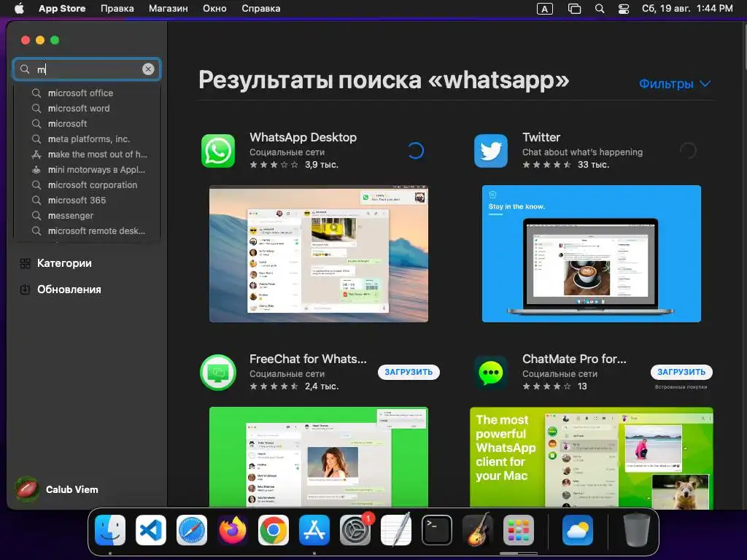
Task: Open Control Center in the menu bar
Action: 624,9
